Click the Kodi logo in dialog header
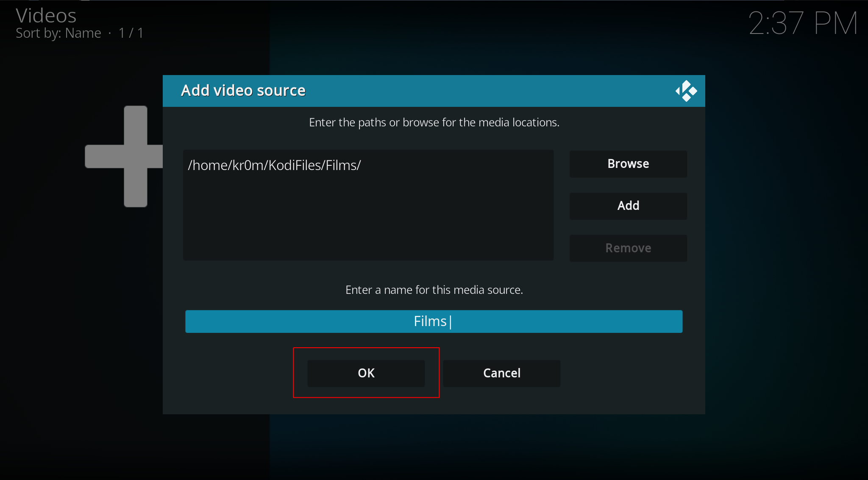Viewport: 868px width, 480px height. pos(686,91)
